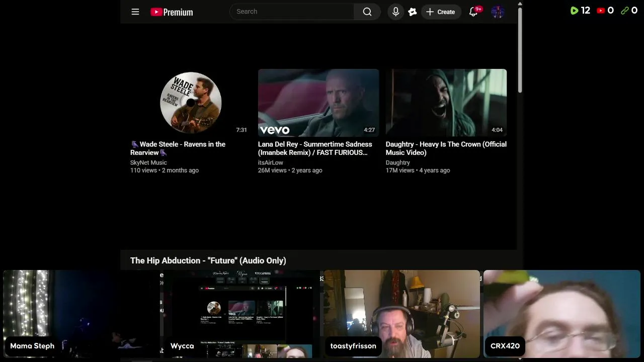
Task: Click title Wade Steele - Ravens in the Rearview
Action: (178, 148)
